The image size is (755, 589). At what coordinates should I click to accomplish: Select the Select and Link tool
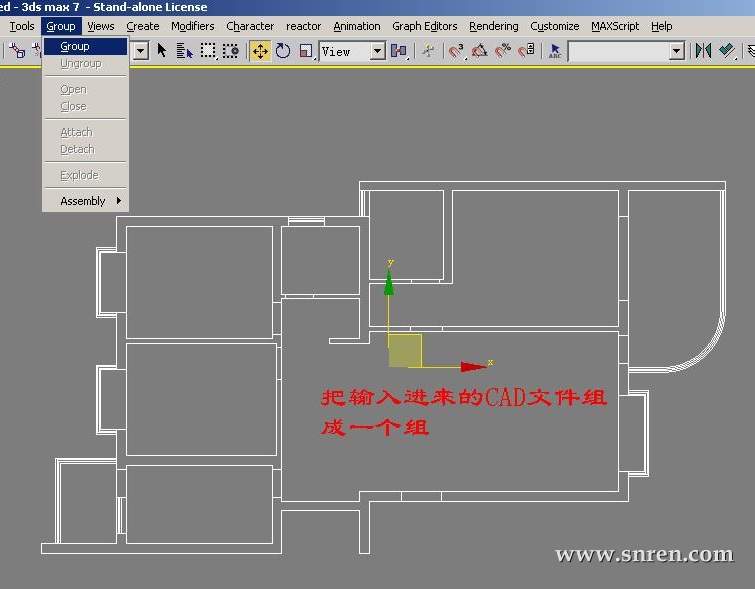(x=17, y=51)
